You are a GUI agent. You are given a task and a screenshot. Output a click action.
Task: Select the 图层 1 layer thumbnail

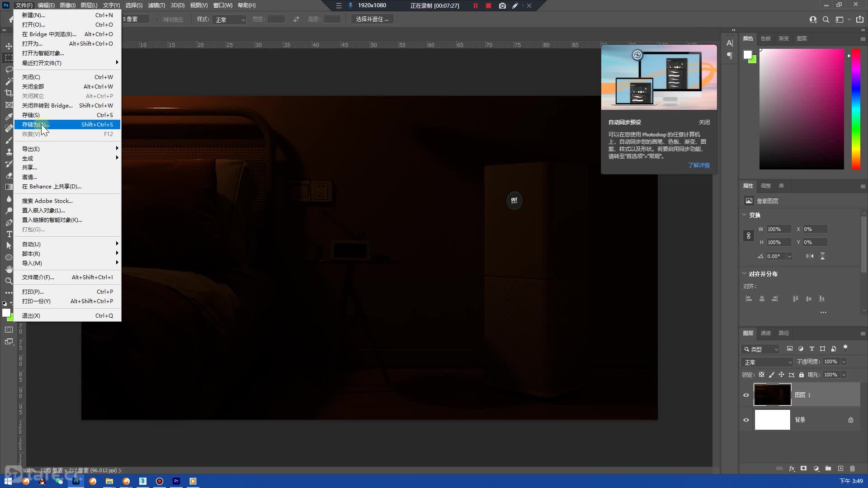coord(772,394)
